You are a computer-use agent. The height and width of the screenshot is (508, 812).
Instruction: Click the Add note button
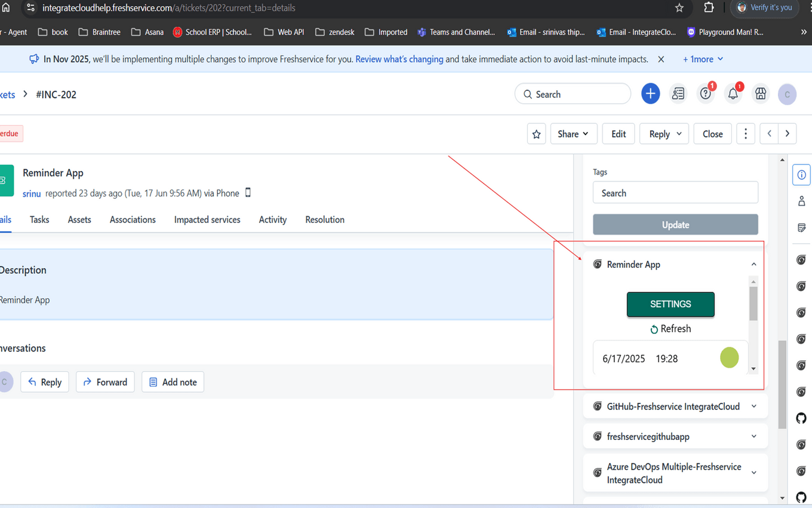(173, 382)
